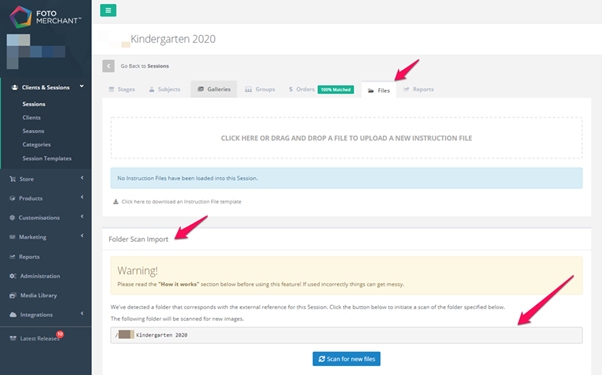This screenshot has height=375, width=602.
Task: Open the Groups tab
Action: [260, 89]
